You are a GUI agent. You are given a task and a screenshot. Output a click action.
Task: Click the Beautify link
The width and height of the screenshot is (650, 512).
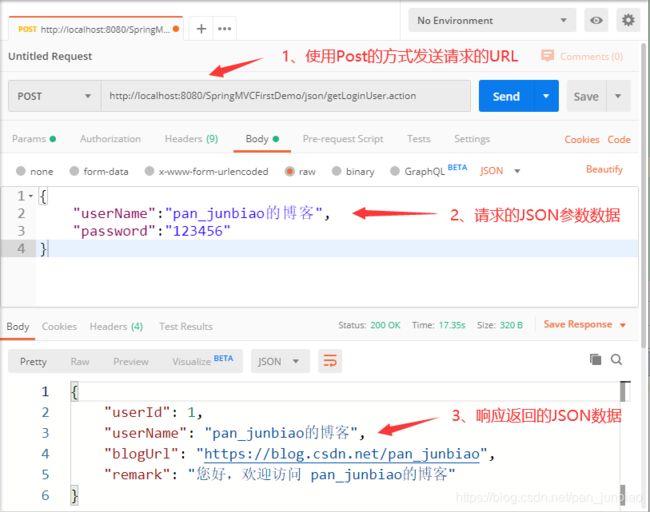pos(604,170)
